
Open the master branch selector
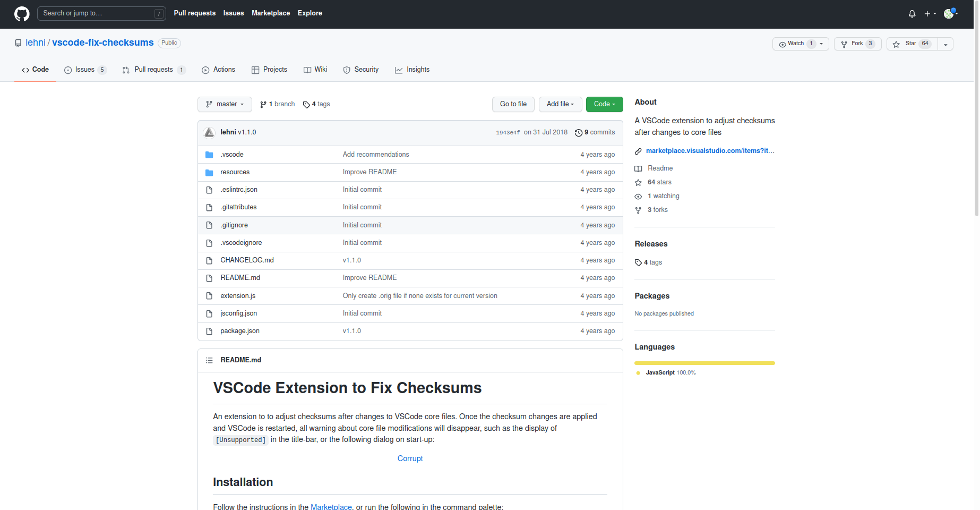(225, 104)
